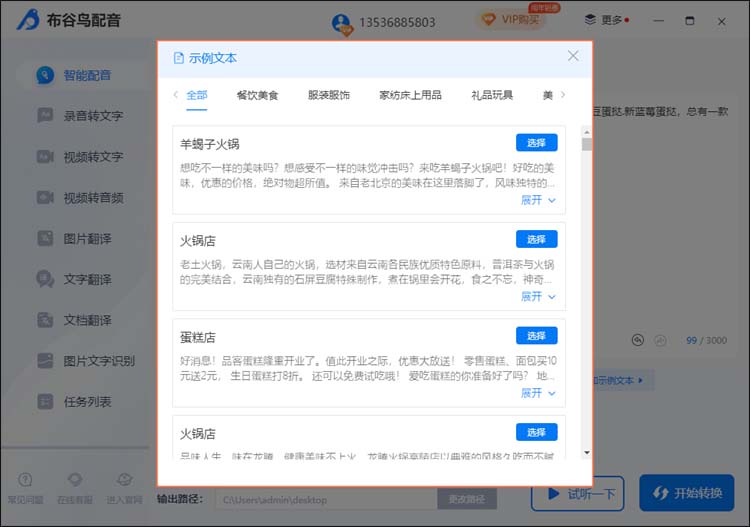Viewport: 750px width, 527px height.
Task: Click the undo icon near character count
Action: coord(638,340)
